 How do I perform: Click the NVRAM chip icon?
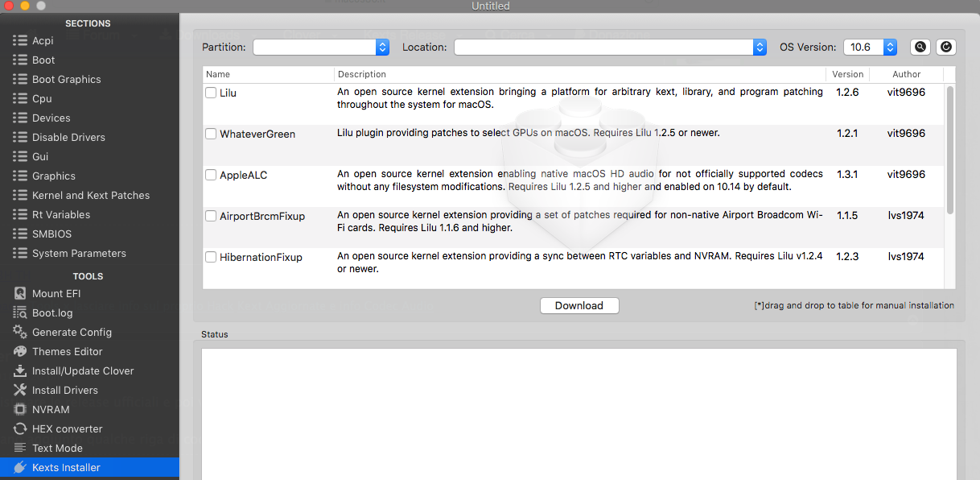click(20, 409)
